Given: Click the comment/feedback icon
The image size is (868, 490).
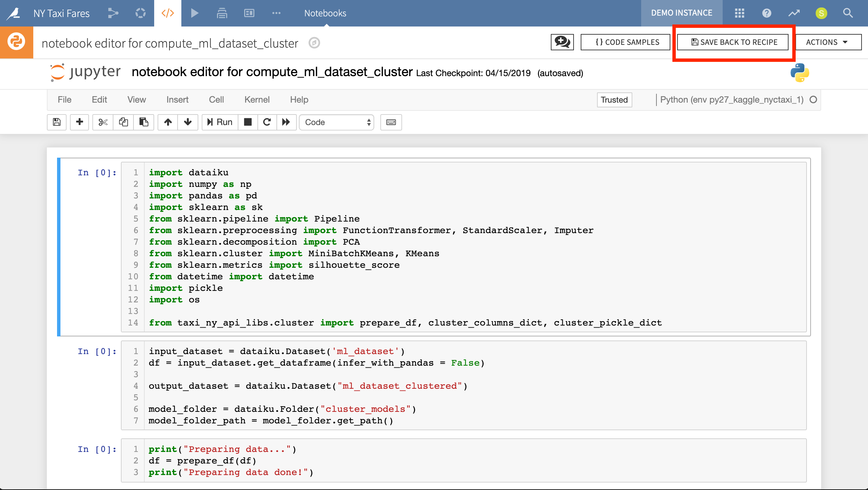Looking at the screenshot, I should pyautogui.click(x=562, y=42).
